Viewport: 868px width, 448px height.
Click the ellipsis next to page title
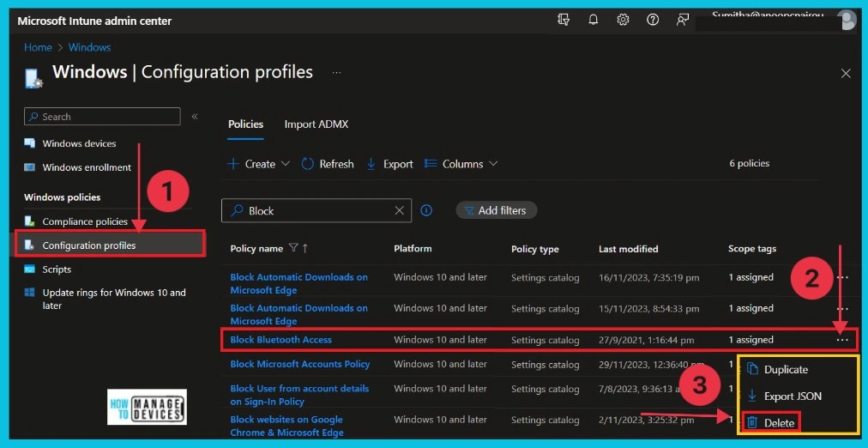click(x=336, y=73)
